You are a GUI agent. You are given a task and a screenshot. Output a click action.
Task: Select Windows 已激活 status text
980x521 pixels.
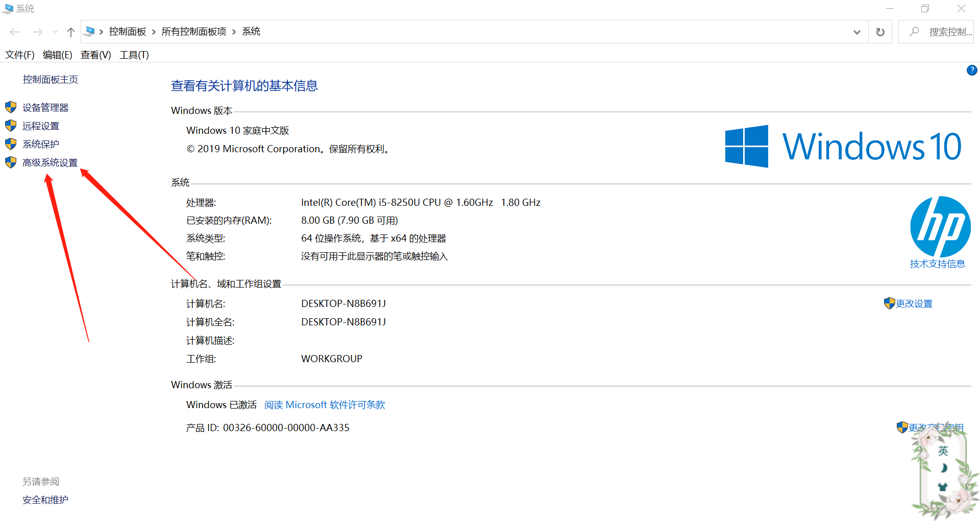222,405
